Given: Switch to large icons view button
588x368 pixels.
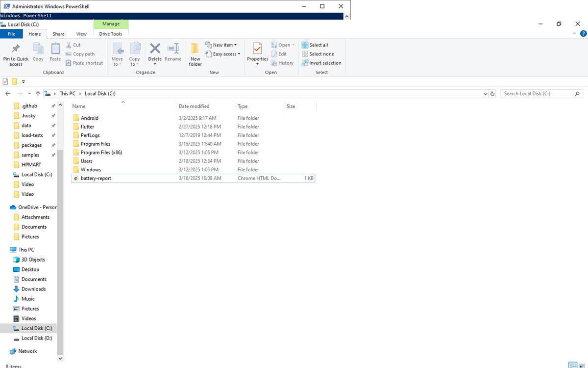Looking at the screenshot, I should [x=582, y=365].
